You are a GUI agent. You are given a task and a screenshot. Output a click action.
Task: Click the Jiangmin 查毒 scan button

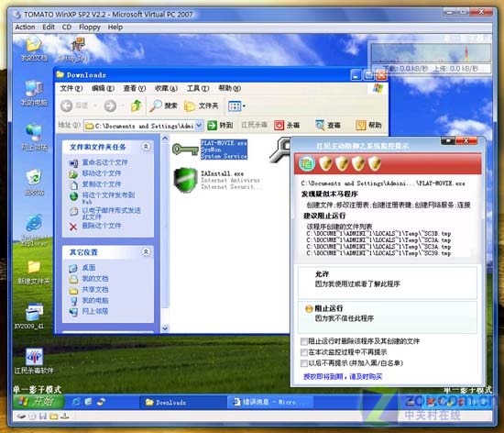click(x=328, y=125)
